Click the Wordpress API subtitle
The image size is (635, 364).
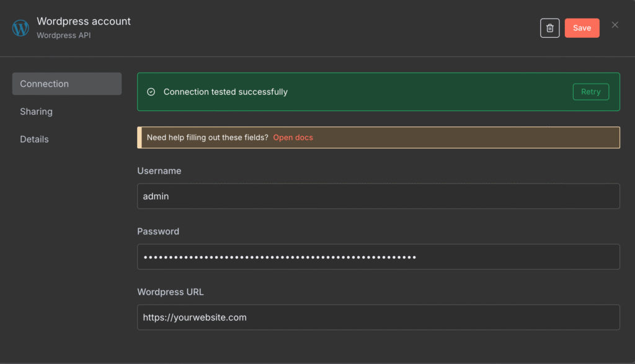pos(63,35)
